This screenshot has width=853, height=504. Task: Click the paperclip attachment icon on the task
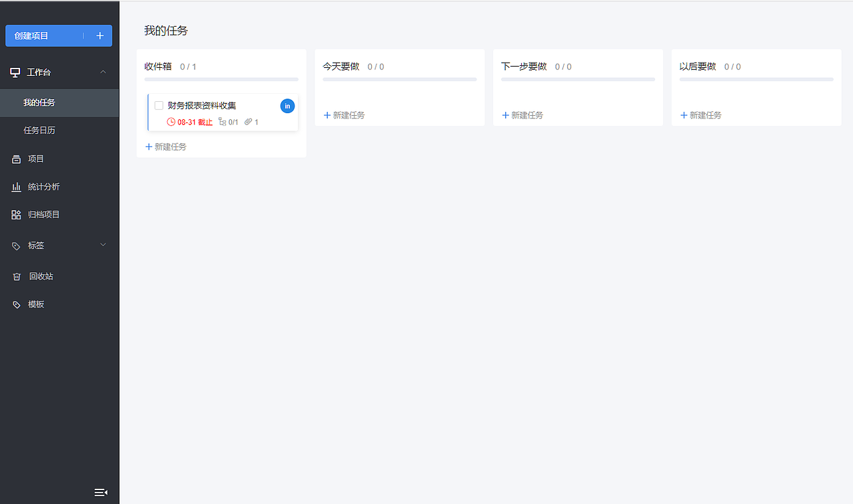pos(246,122)
